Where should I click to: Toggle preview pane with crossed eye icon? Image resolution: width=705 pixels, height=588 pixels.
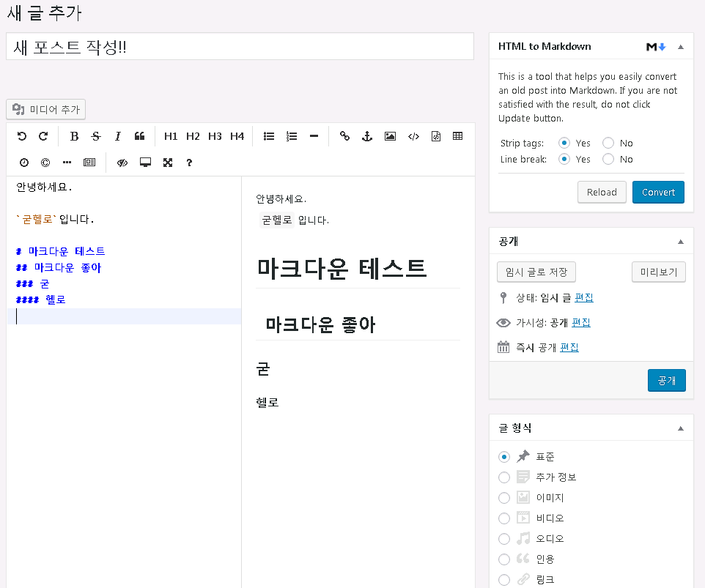click(x=122, y=163)
